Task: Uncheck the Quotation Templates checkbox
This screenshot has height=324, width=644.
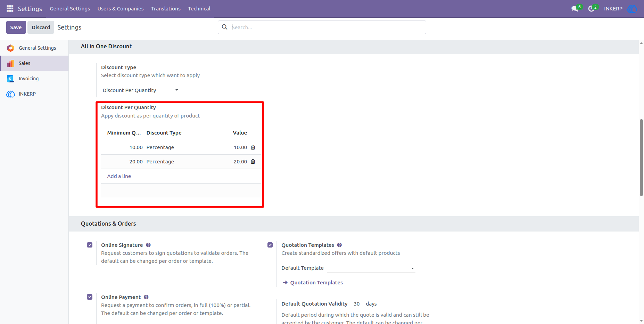Action: (270, 245)
